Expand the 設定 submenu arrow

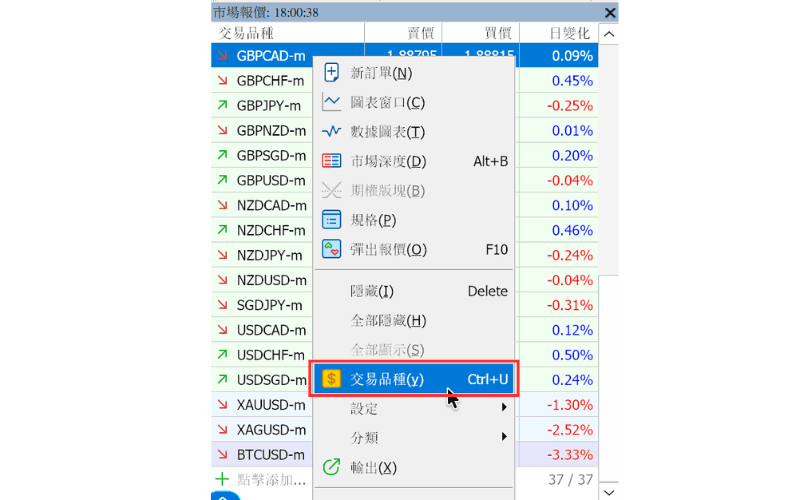click(504, 407)
